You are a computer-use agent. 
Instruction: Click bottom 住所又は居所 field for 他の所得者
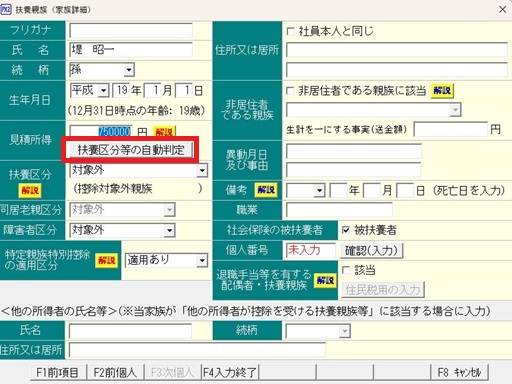tap(197, 350)
